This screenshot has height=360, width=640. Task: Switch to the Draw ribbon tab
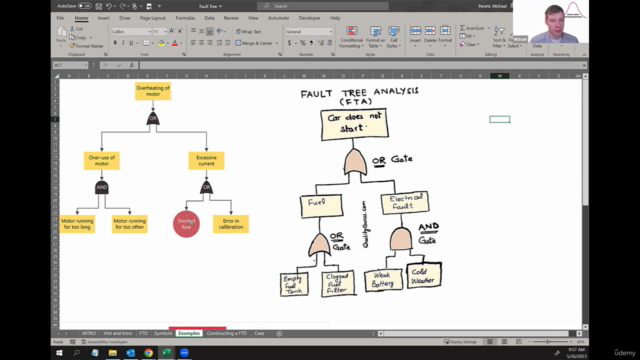(124, 18)
